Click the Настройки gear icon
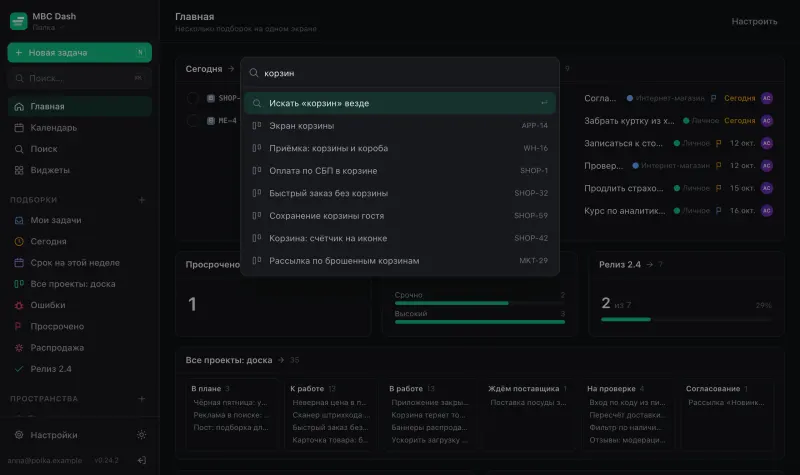 point(19,435)
